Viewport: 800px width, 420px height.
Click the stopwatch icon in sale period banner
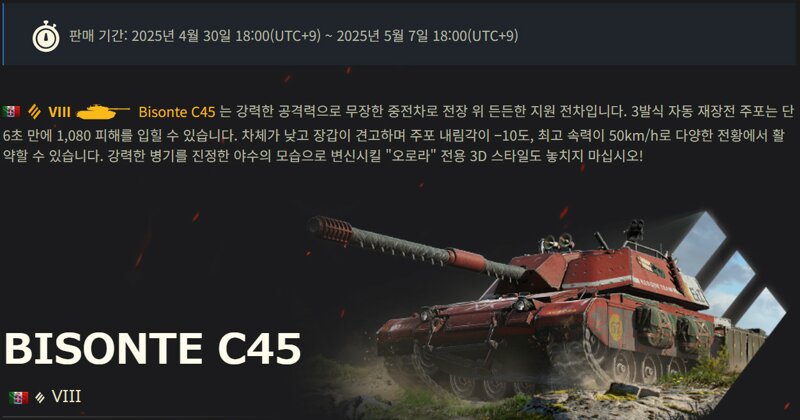click(x=45, y=36)
